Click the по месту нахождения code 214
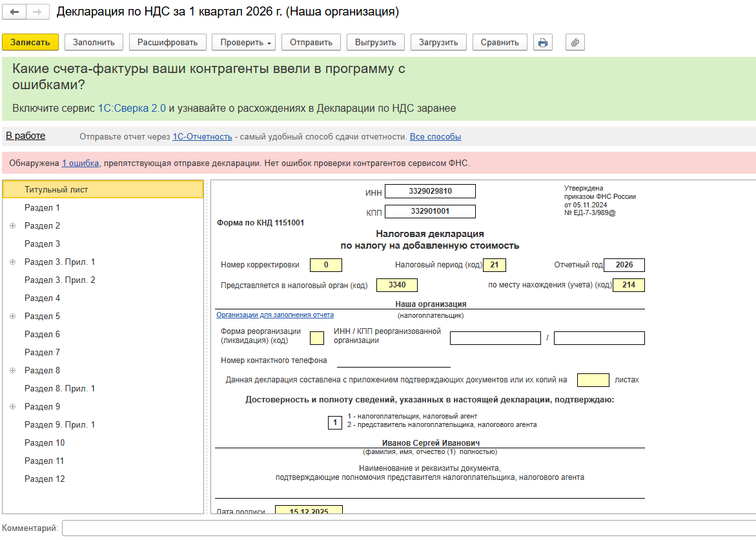756x540 pixels. (629, 286)
